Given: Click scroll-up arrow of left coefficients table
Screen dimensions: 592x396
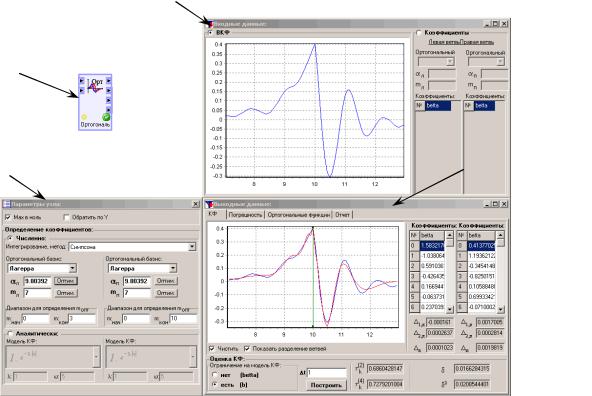Looking at the screenshot, I should pos(450,235).
